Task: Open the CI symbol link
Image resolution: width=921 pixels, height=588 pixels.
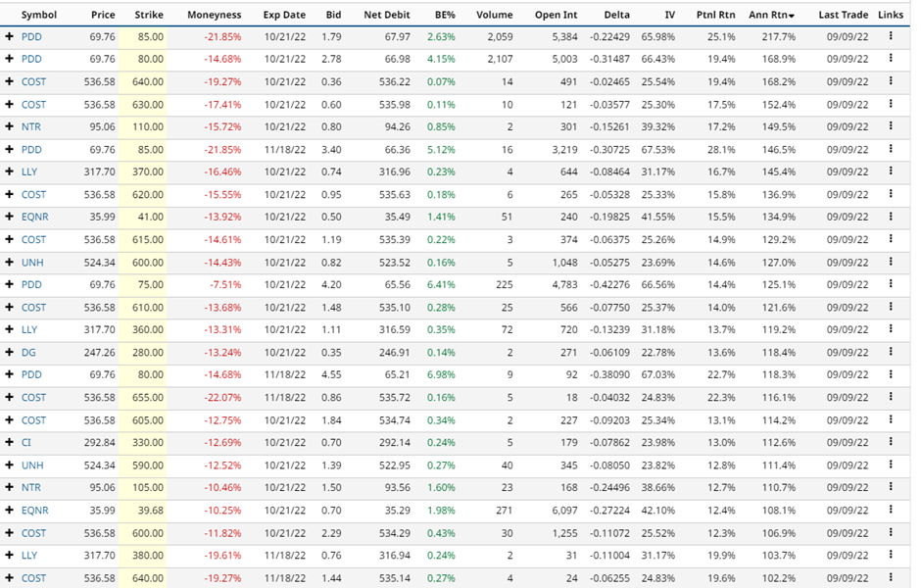Action: 26,442
